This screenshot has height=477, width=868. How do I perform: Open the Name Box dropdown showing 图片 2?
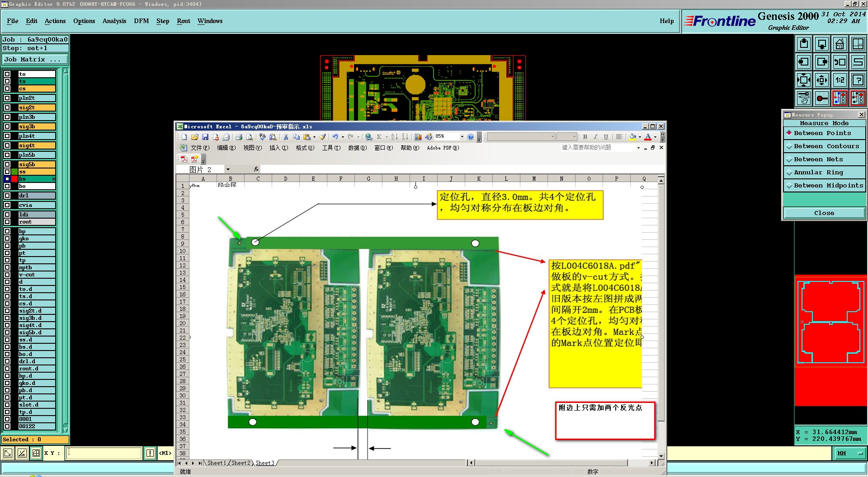228,169
